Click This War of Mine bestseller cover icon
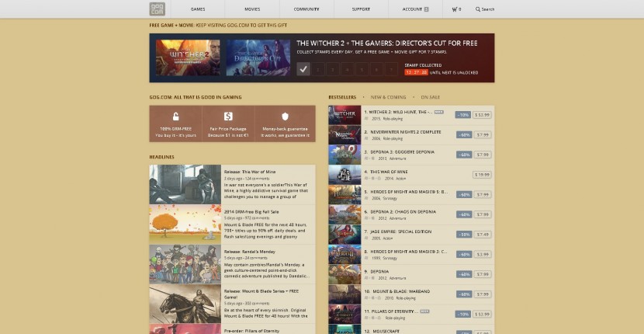 tap(345, 175)
